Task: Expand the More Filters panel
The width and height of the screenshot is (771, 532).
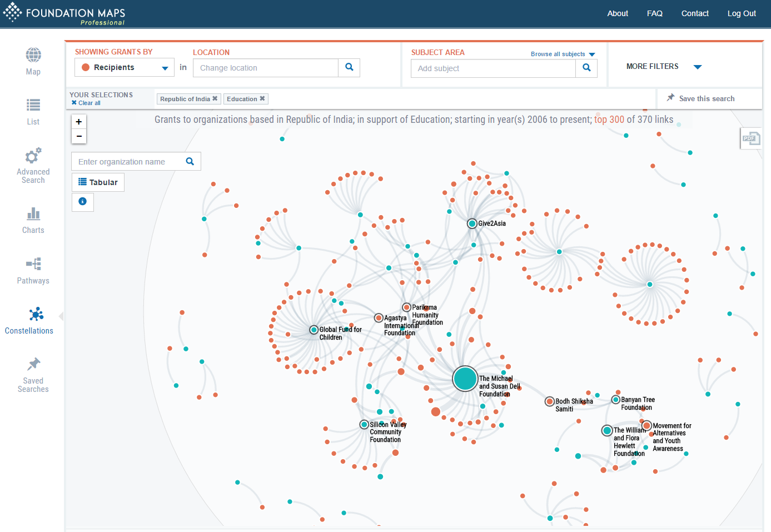Action: 664,66
